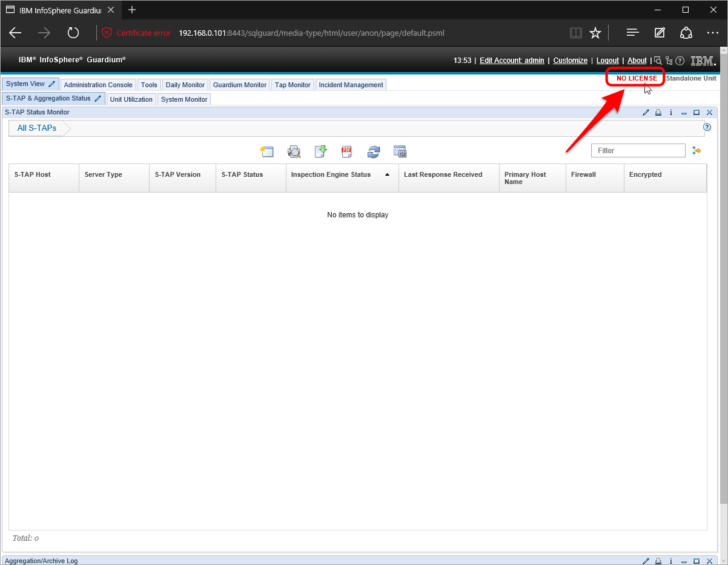Open the Administration Console tab

(x=98, y=85)
